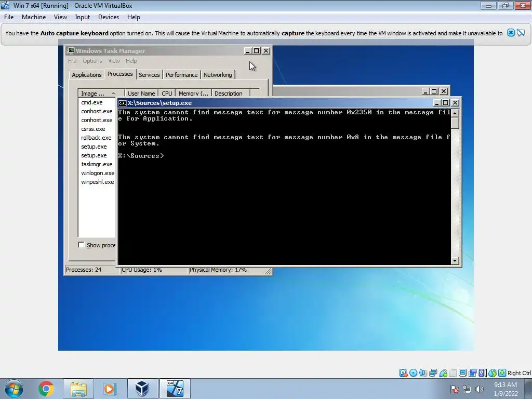Click the Task Manager title bar icon
Viewport: 532px width, 399px height.
pos(71,51)
